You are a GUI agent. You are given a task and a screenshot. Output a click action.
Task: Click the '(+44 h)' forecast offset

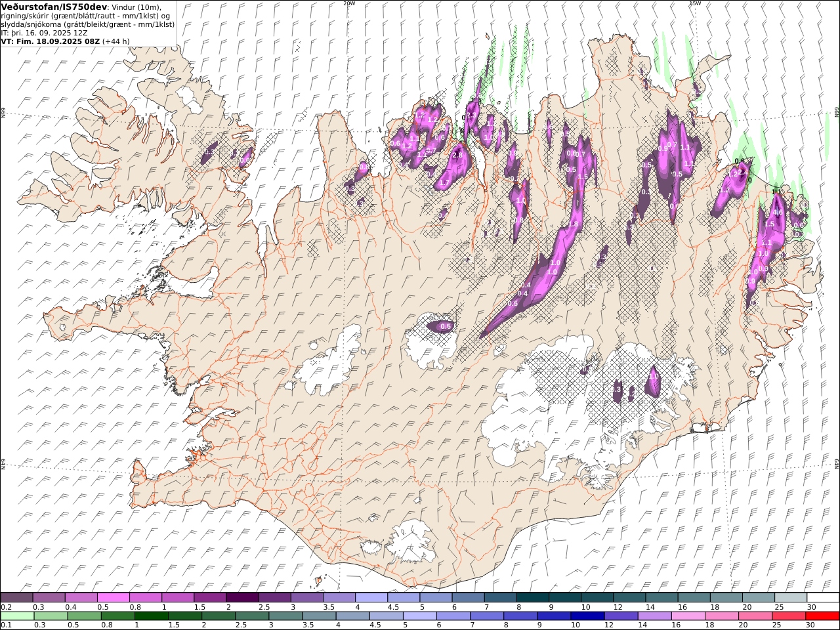click(116, 41)
